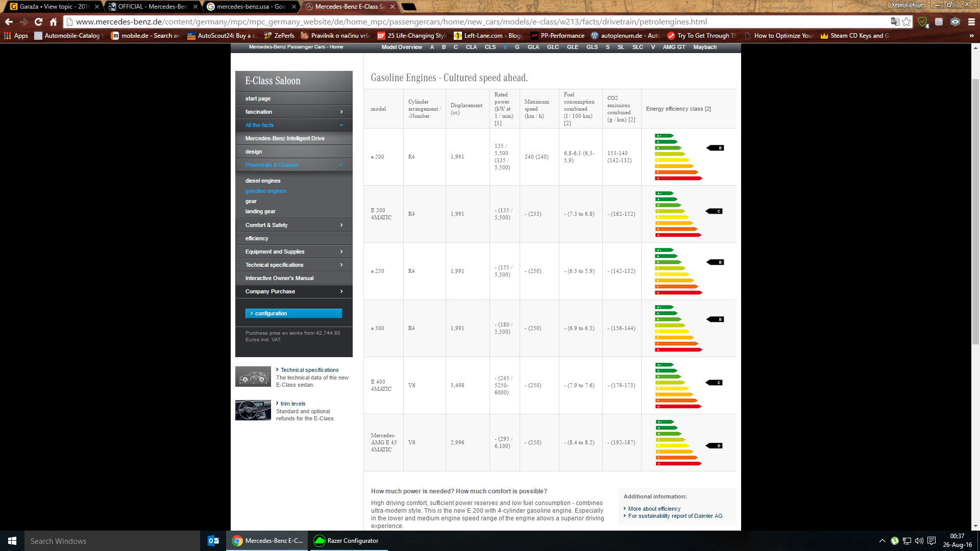The height and width of the screenshot is (551, 980).
Task: Open the blue eye extension icon
Action: click(x=955, y=21)
